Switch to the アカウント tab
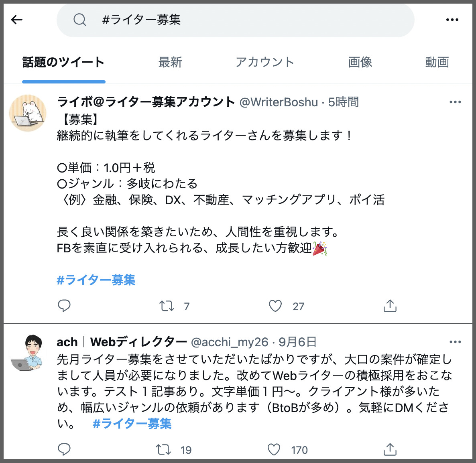This screenshot has width=476, height=463. [265, 62]
